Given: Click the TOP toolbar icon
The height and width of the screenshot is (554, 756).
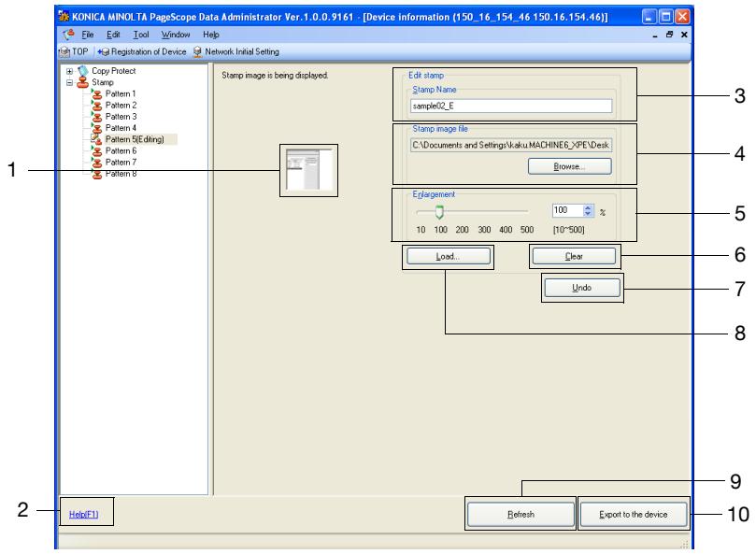Looking at the screenshot, I should click(64, 51).
